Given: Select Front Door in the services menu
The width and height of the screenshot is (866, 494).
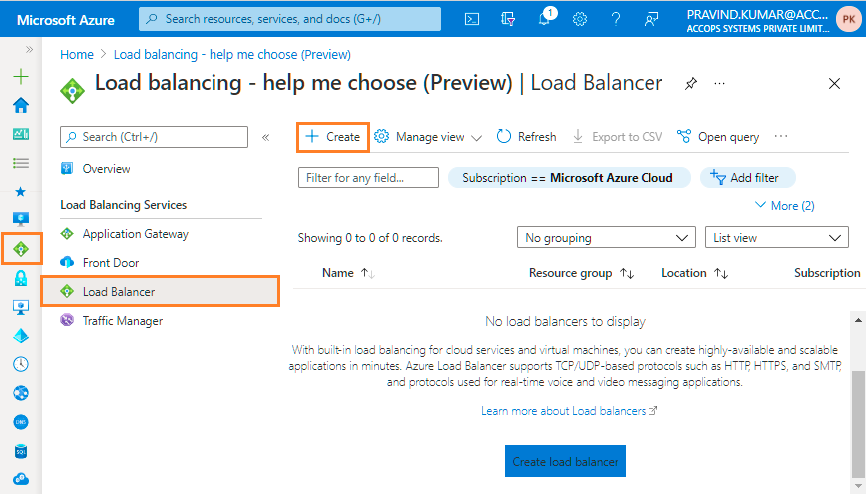Looking at the screenshot, I should (x=110, y=263).
